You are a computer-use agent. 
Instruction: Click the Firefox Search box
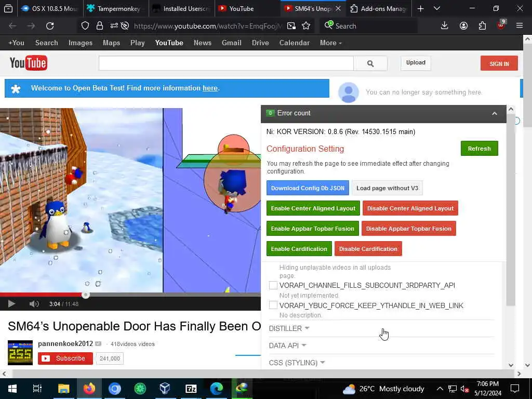(368, 26)
